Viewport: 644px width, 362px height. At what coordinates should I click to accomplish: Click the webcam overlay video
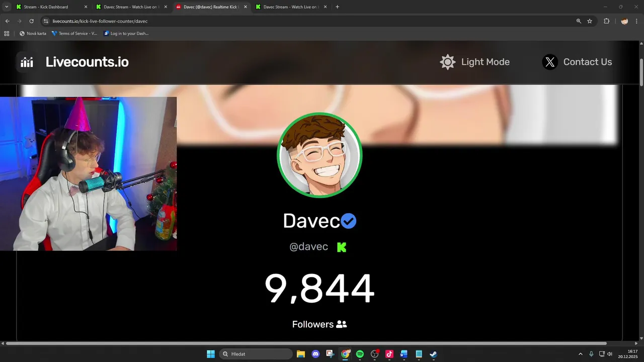[x=88, y=173]
